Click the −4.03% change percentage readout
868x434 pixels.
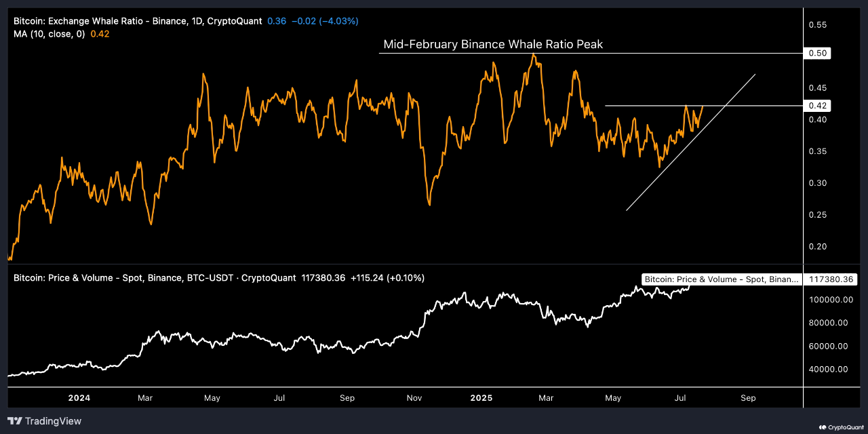tap(337, 21)
